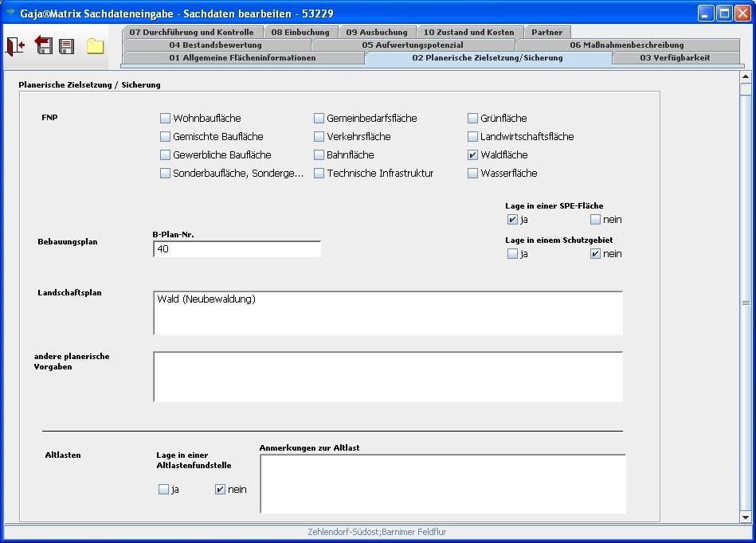Open the 04 Bestandsbewertung tab

pyautogui.click(x=215, y=45)
